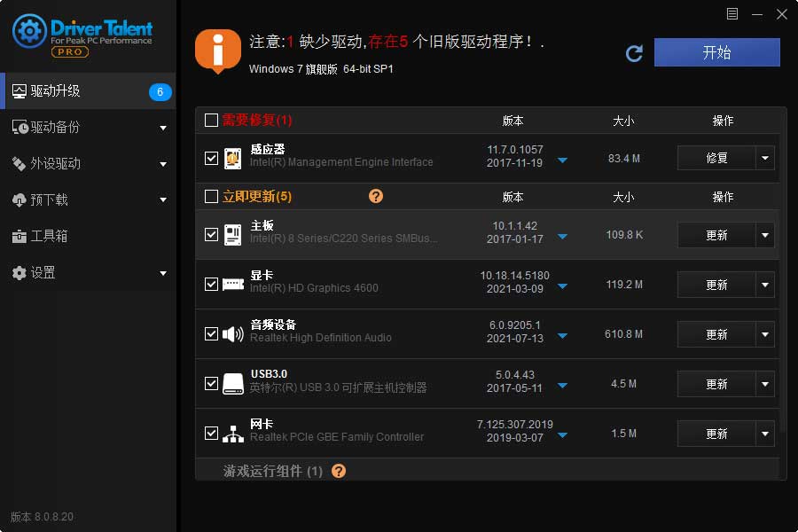Open dropdown arrow beside 网卡 更新 button
Screen dimensions: 798x532
(x=765, y=434)
